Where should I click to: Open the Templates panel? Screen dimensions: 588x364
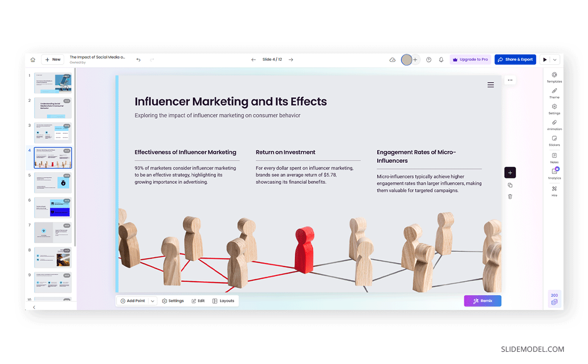[554, 77]
